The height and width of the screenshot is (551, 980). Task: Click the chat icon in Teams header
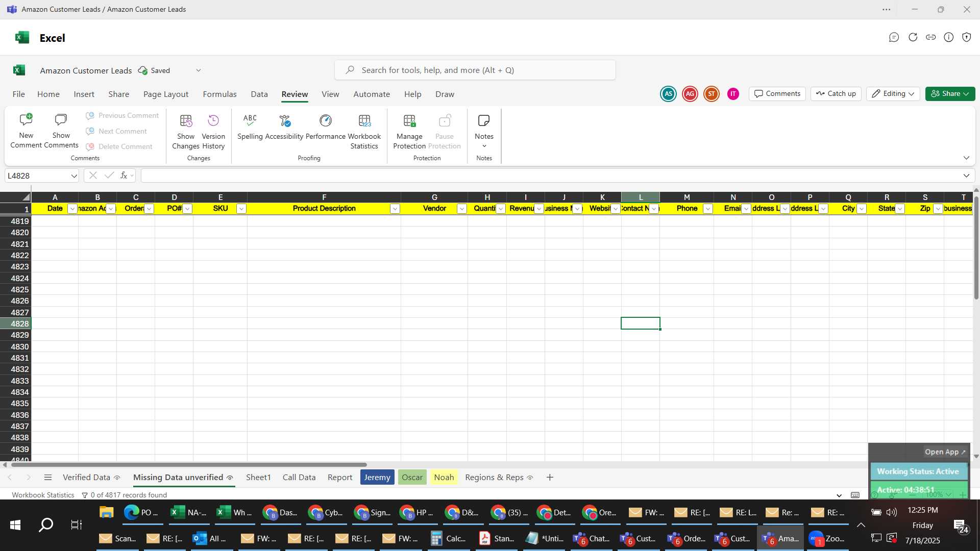[x=894, y=37]
